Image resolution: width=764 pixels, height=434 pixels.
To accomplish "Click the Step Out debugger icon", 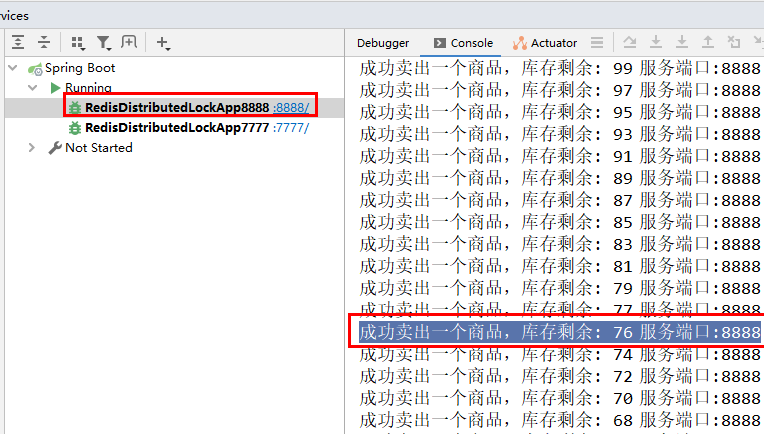I will pyautogui.click(x=707, y=42).
